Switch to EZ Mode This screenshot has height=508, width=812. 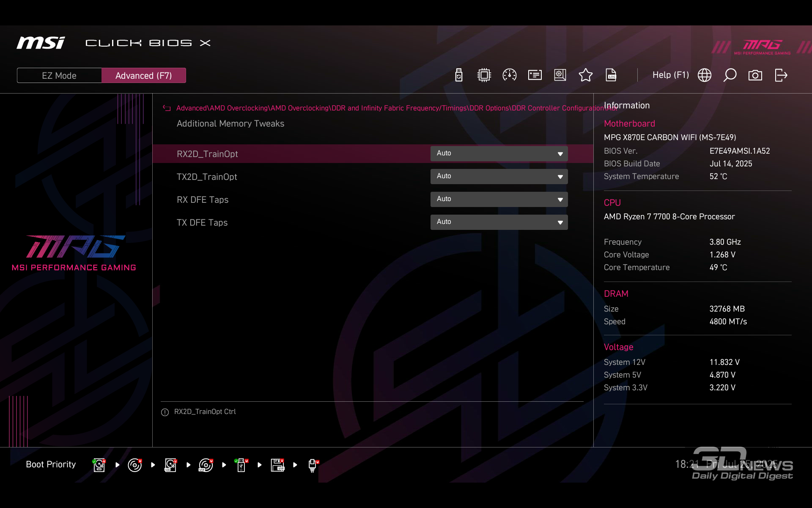(x=59, y=75)
